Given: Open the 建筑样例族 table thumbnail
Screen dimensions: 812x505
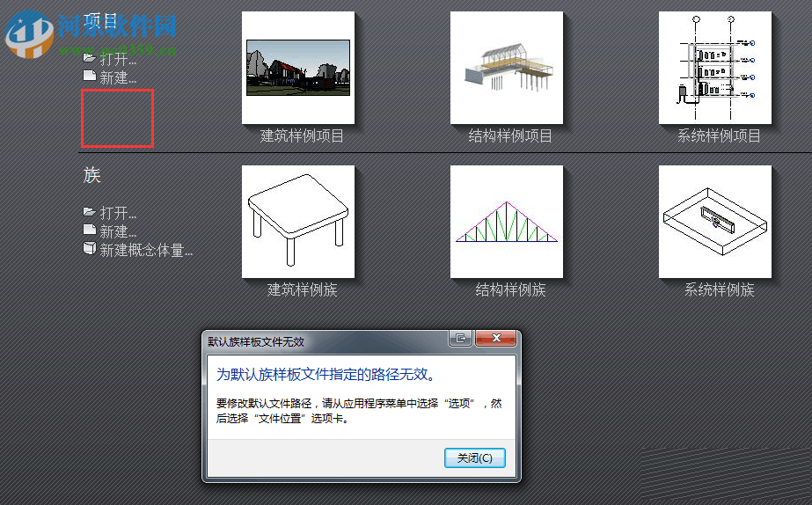Looking at the screenshot, I should click(x=298, y=222).
